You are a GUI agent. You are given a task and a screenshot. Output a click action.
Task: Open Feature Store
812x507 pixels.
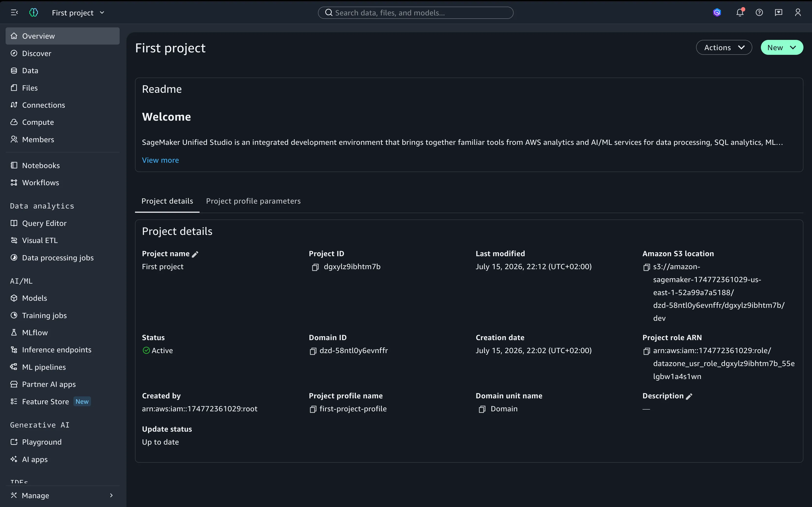(63, 401)
